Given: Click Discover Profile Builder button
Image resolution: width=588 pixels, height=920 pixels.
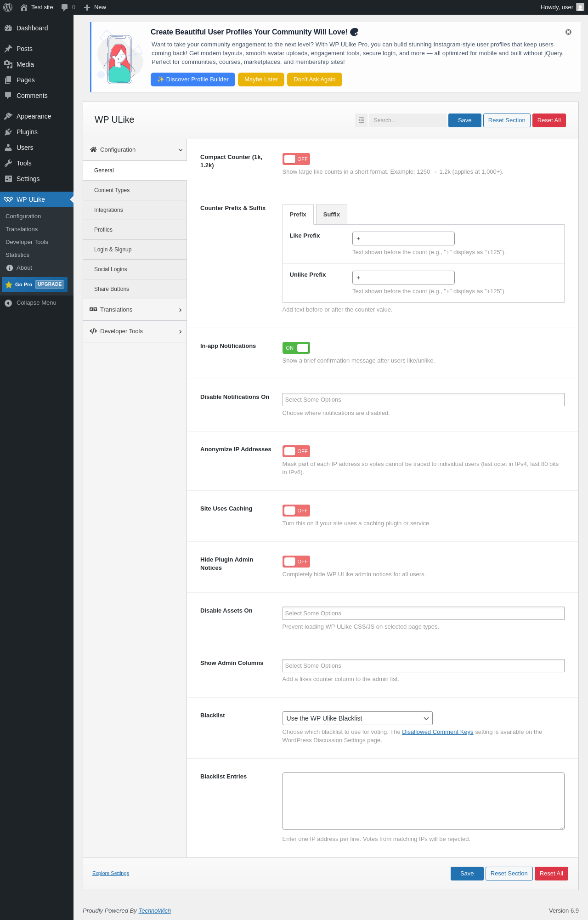Looking at the screenshot, I should point(193,80).
